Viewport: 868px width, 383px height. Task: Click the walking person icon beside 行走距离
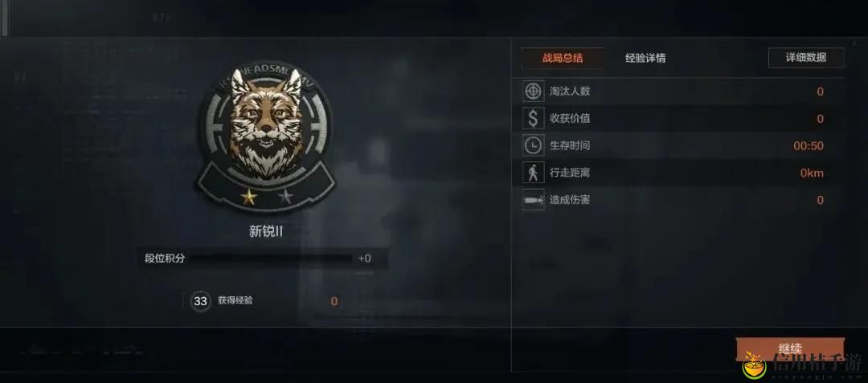coord(533,173)
